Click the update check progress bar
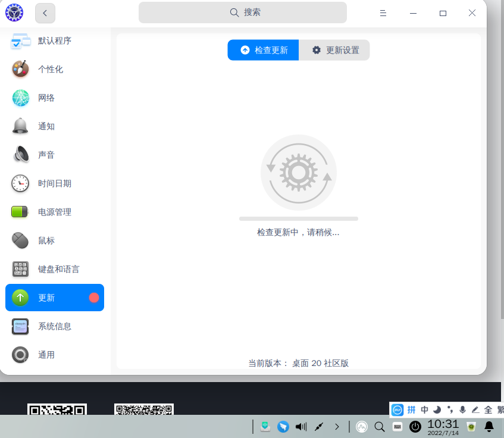 pos(299,218)
